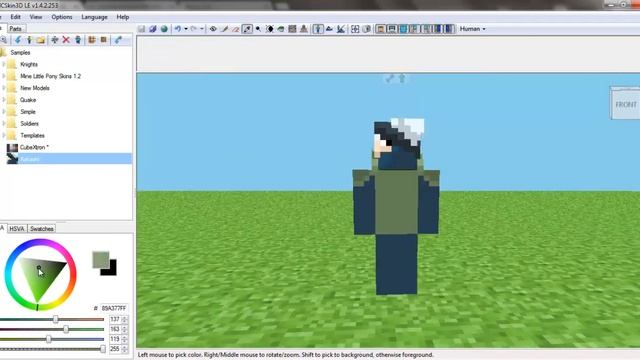This screenshot has height=360, width=640.
Task: Click the green globe upload icon
Action: coord(164,29)
